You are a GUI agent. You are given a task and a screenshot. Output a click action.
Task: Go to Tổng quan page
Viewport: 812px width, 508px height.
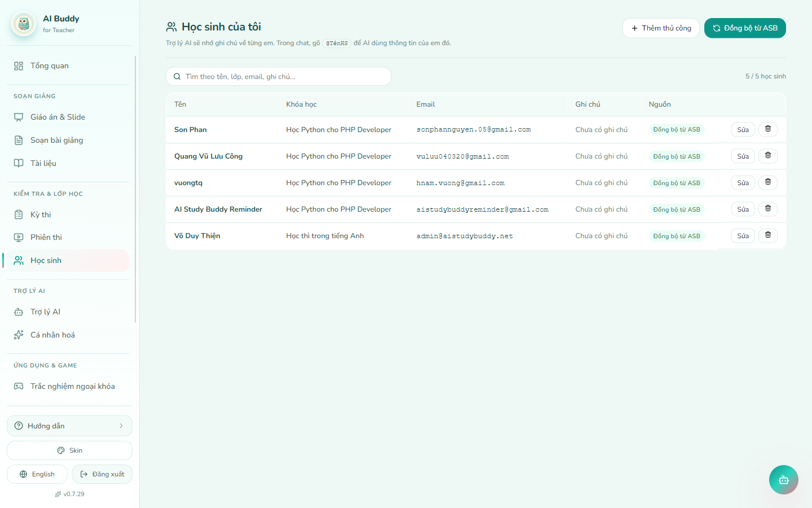(x=68, y=66)
